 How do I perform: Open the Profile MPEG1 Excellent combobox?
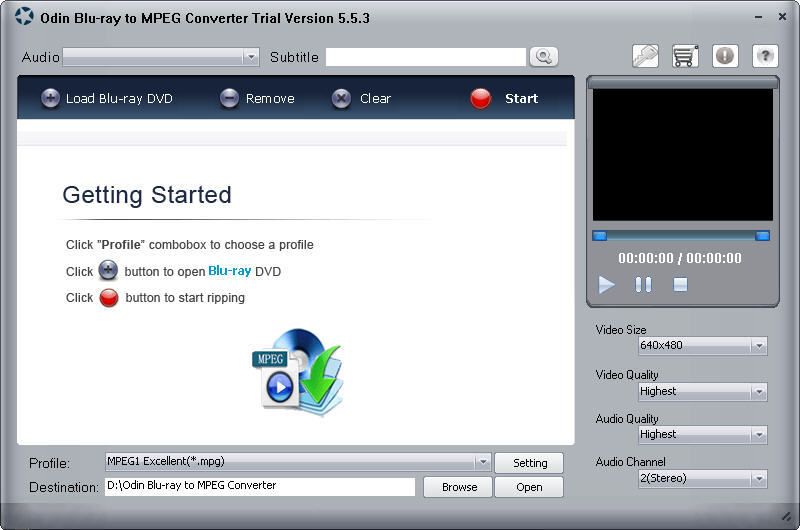482,462
